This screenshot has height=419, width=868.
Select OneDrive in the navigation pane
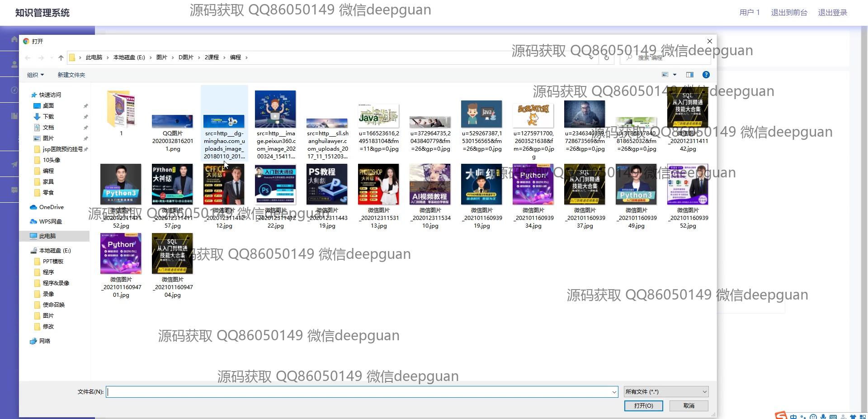51,207
